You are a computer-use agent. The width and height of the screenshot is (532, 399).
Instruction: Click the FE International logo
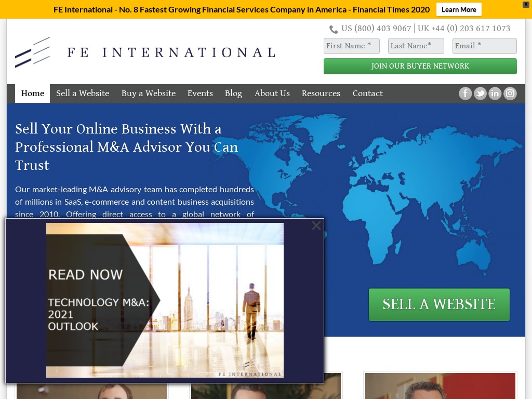(145, 52)
